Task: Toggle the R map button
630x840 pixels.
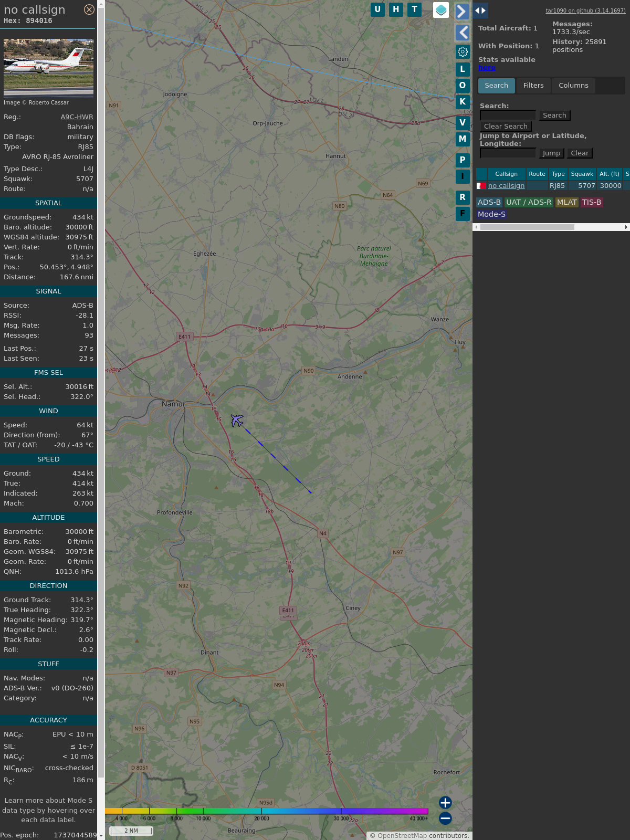Action: [463, 197]
